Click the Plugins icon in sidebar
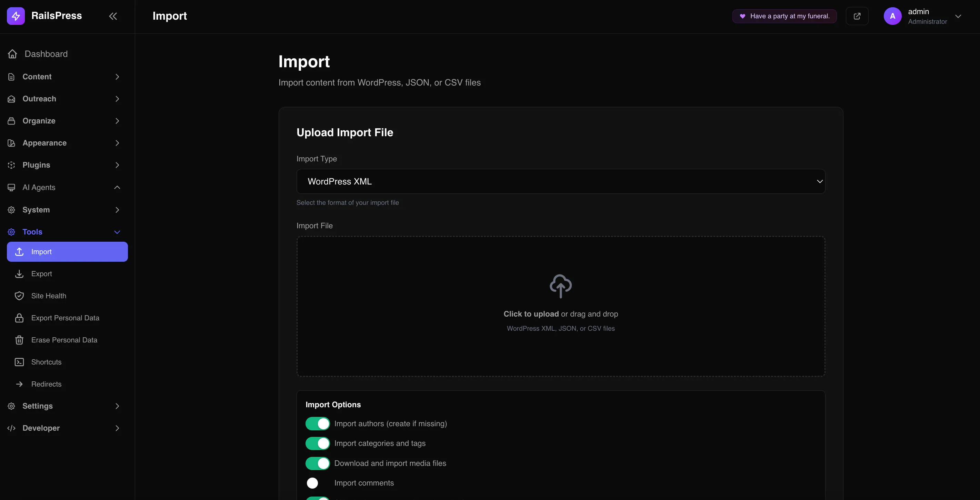 tap(11, 165)
